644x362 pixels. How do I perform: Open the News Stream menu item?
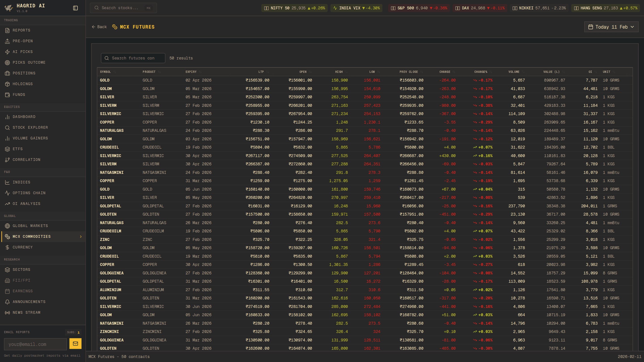tap(27, 313)
